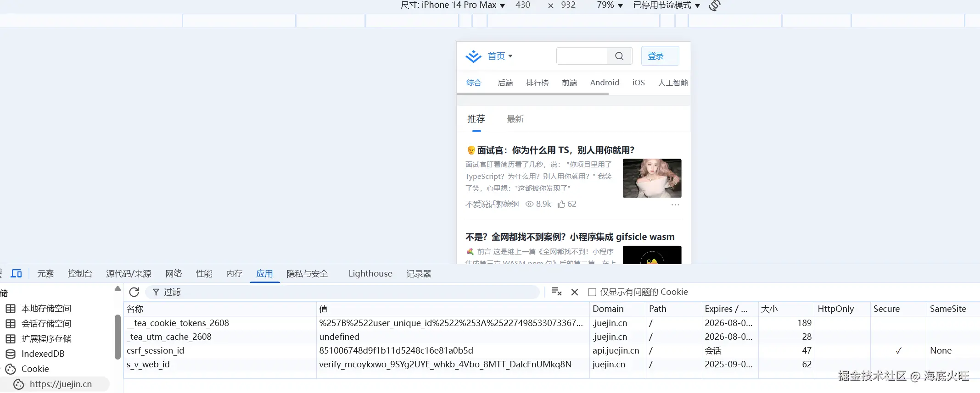Click the refresh cookies icon
This screenshot has width=980, height=393.
(134, 292)
